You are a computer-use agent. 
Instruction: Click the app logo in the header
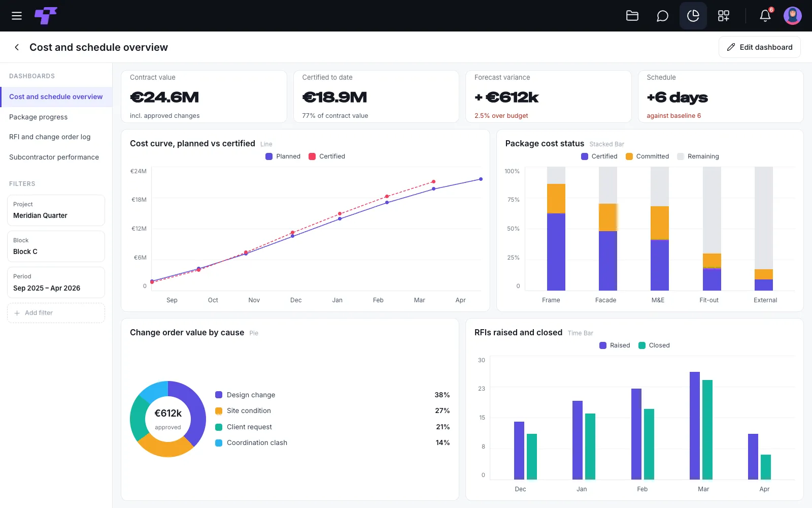click(x=46, y=16)
